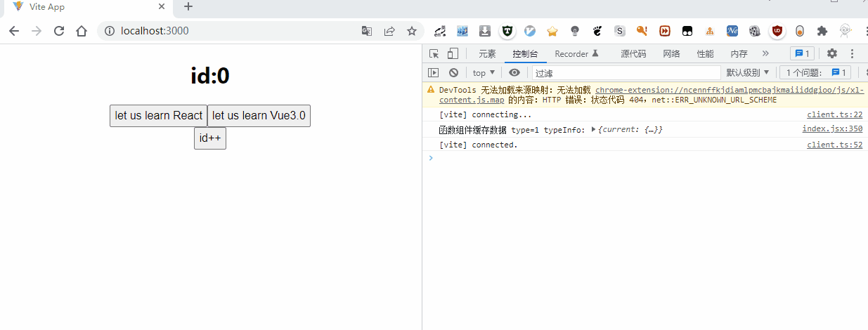Viewport: 868px width, 330px height.
Task: Activate the DevTools element inspector picker
Action: coord(434,53)
